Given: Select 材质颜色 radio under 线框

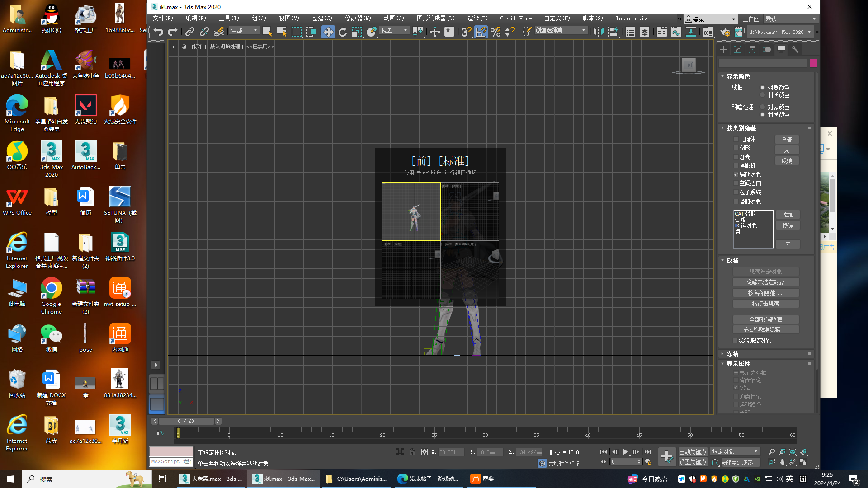Looking at the screenshot, I should pos(762,95).
